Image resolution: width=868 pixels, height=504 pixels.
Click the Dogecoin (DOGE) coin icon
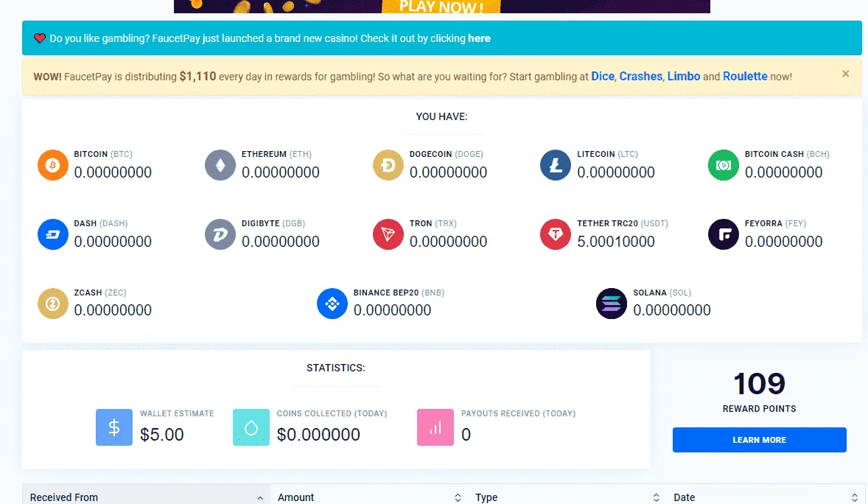tap(388, 165)
